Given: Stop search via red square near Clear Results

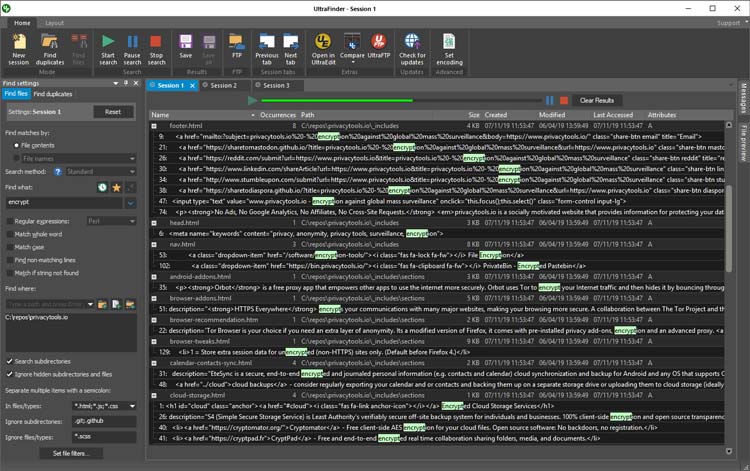Looking at the screenshot, I should pyautogui.click(x=564, y=100).
